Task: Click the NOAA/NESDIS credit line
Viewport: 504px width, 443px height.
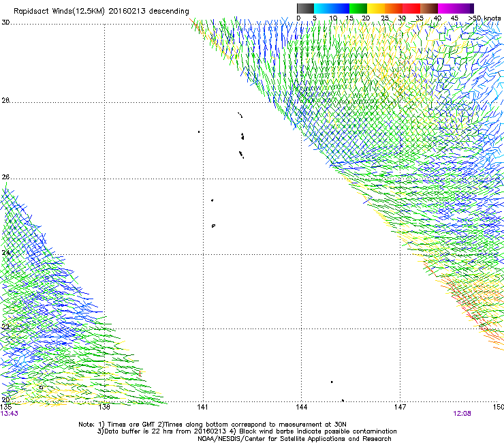Action: click(294, 439)
